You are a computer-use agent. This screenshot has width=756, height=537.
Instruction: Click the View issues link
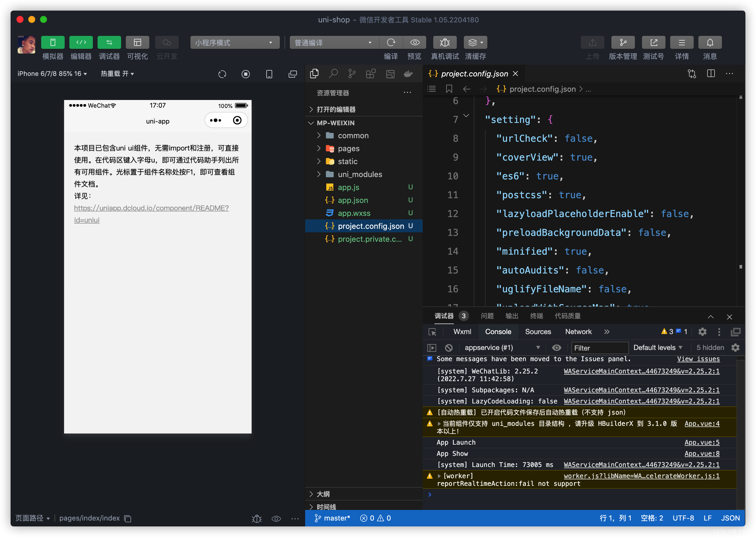click(698, 359)
